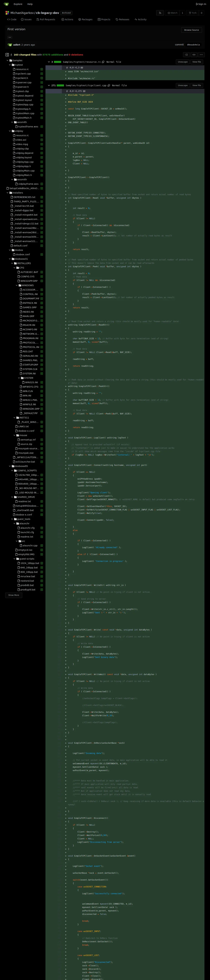Click added-file icon next to video.avi
This screenshot has height=980, width=210.
42,140
